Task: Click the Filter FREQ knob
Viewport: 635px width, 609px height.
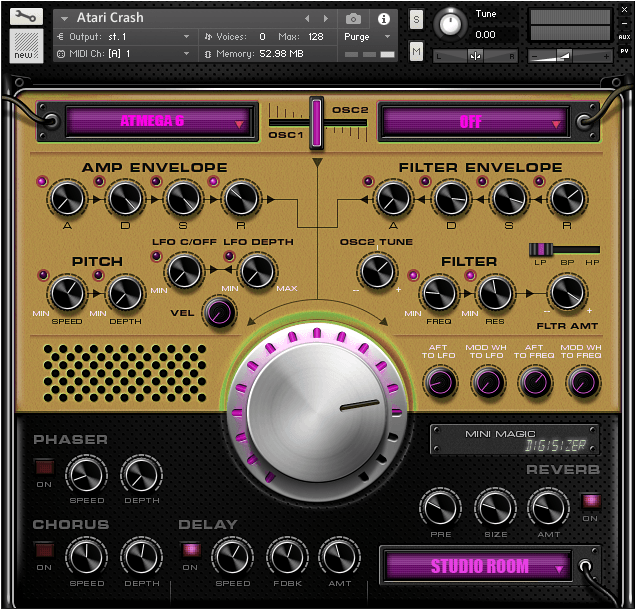Action: click(x=439, y=294)
